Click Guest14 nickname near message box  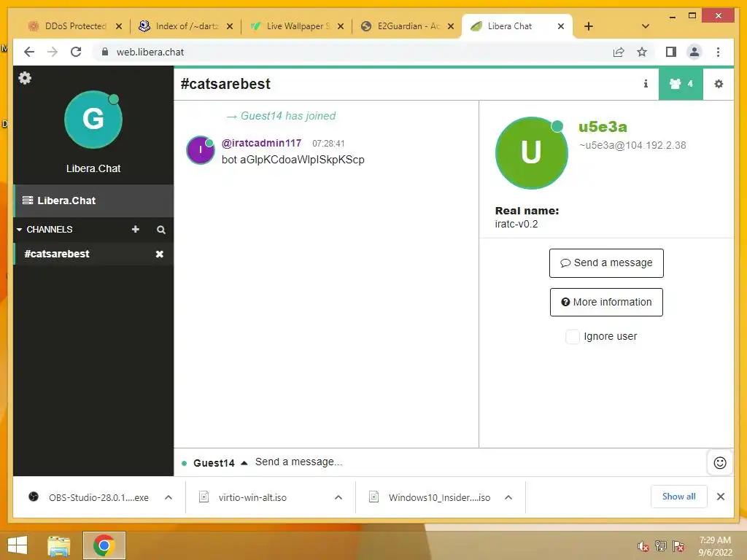214,463
